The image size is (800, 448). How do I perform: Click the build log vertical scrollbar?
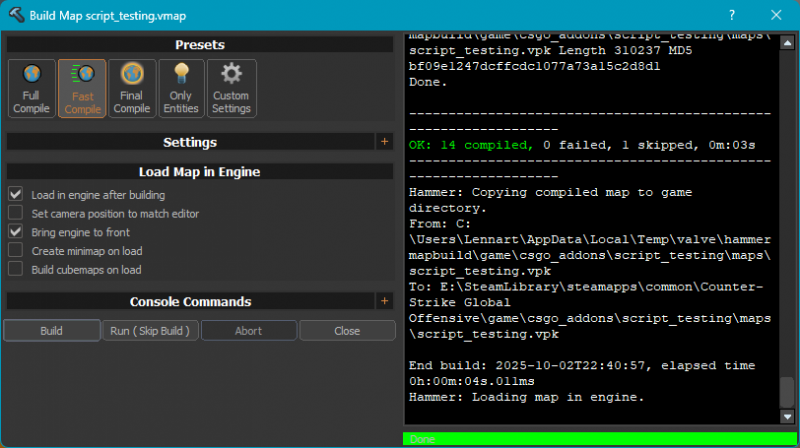click(x=788, y=220)
